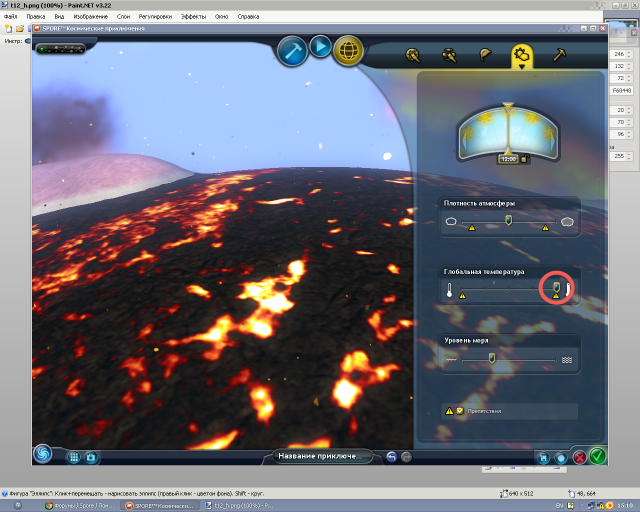Click the hex color field F68448
This screenshot has width=640, height=512.
tap(621, 90)
